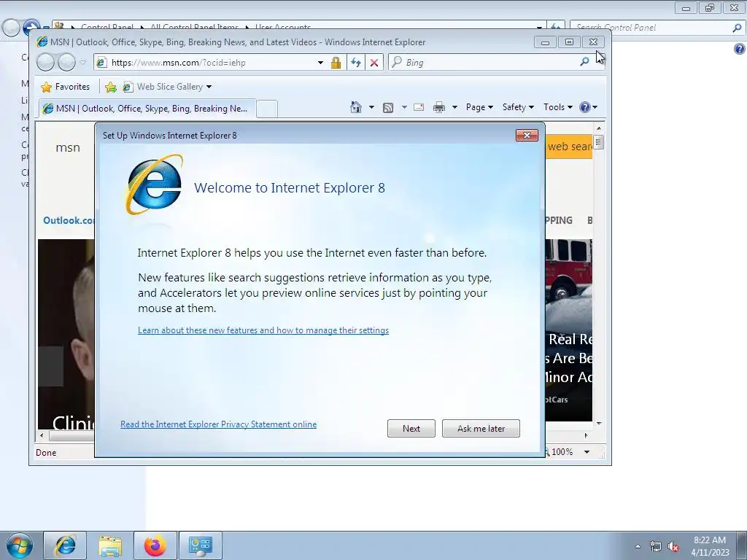Click the search magnifier icon in Bing box
The height and width of the screenshot is (560, 747).
point(584,62)
